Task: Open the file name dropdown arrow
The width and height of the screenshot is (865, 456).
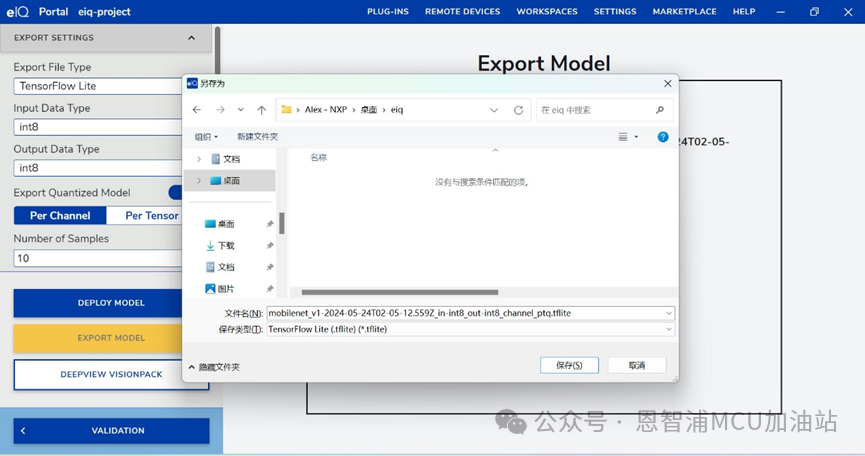Action: [x=669, y=313]
